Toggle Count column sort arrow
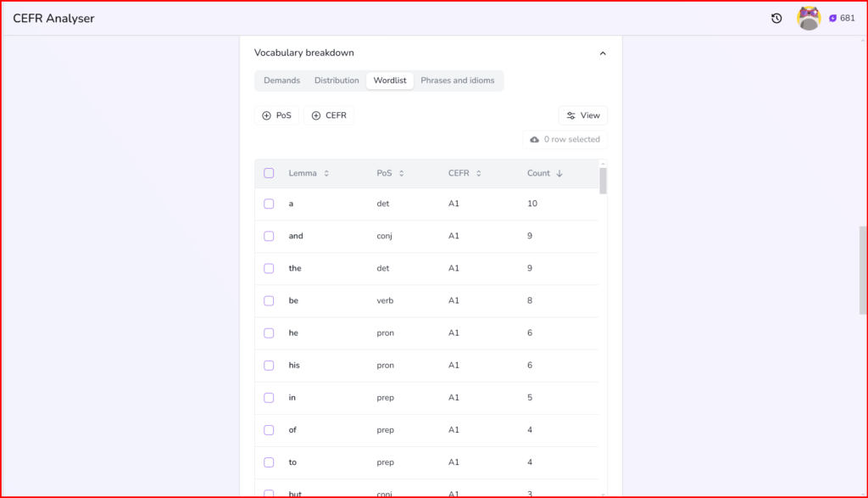The height and width of the screenshot is (498, 868). point(559,173)
